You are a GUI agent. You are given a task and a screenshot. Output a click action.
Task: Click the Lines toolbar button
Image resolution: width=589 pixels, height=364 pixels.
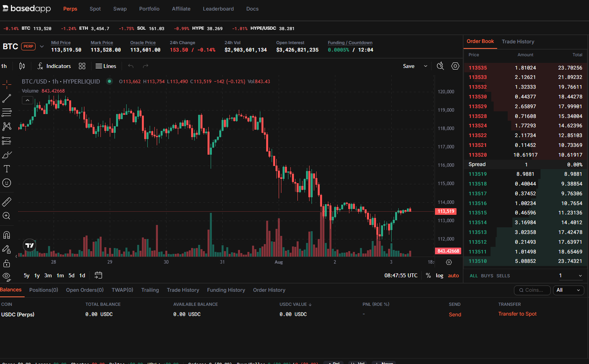[106, 66]
